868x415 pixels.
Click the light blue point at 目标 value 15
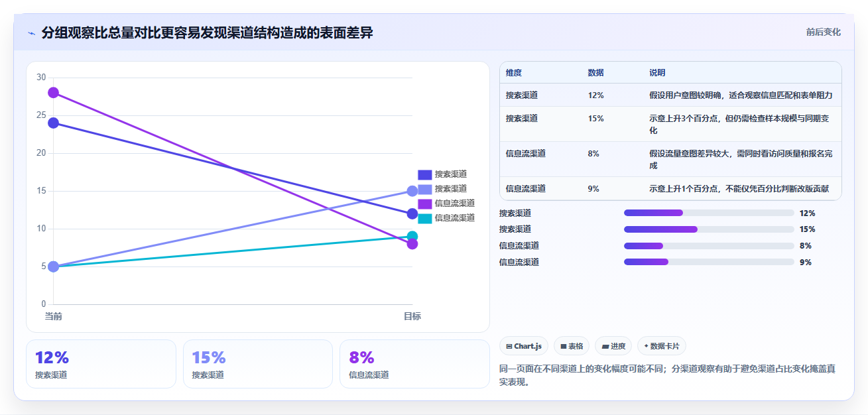412,191
